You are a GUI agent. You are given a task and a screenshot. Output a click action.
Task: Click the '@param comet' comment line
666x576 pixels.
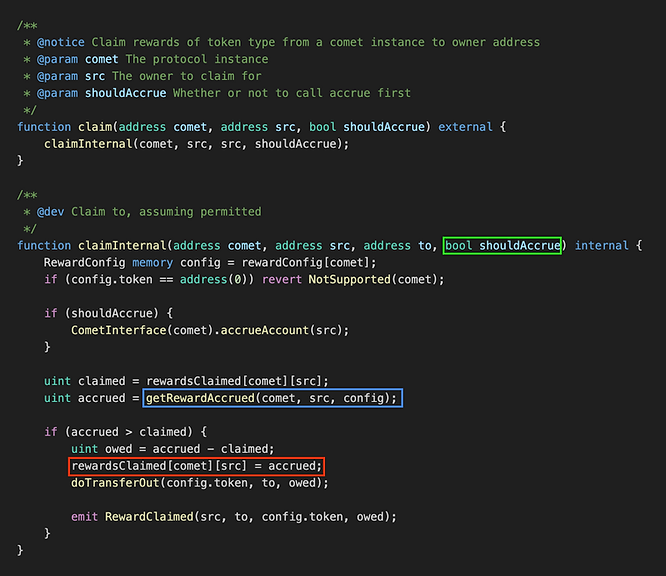coord(146,59)
